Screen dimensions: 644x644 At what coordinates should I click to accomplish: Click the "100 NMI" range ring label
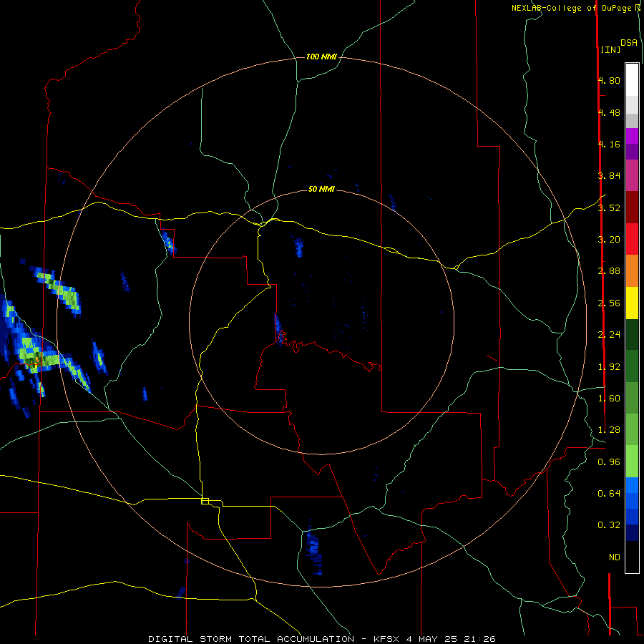click(x=321, y=57)
